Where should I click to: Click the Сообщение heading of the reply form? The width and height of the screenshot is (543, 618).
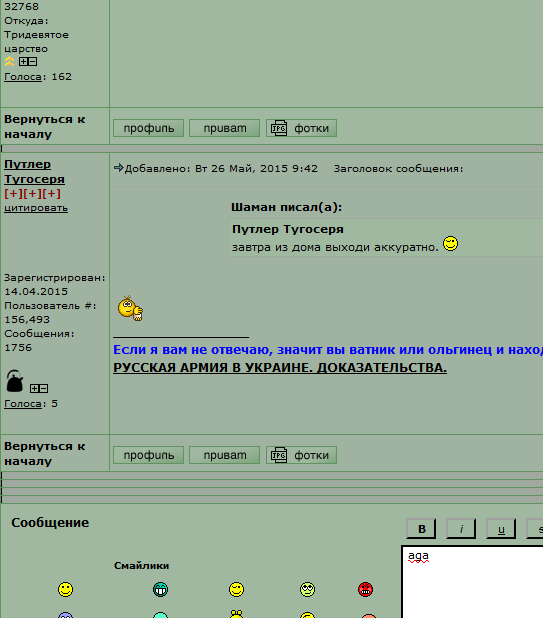click(x=50, y=523)
